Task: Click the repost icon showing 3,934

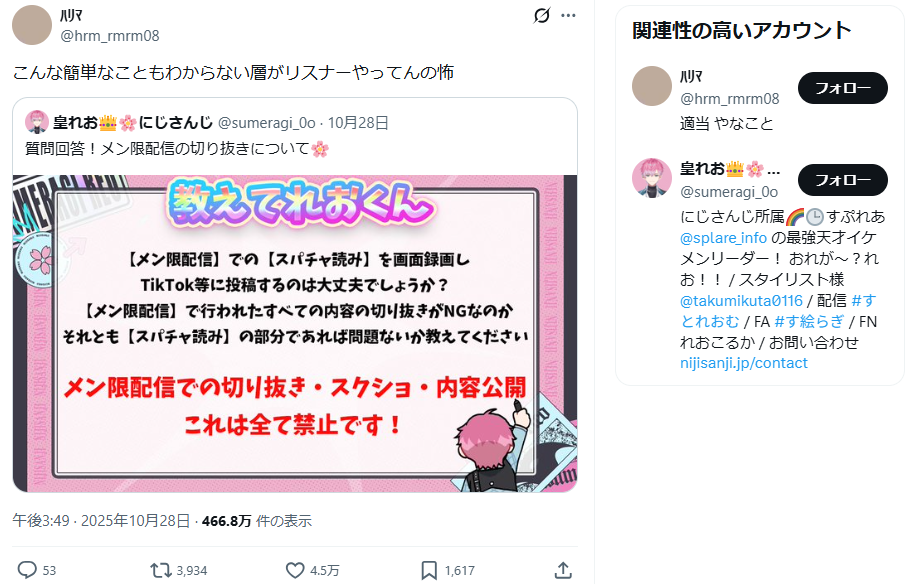Action: pos(161,570)
